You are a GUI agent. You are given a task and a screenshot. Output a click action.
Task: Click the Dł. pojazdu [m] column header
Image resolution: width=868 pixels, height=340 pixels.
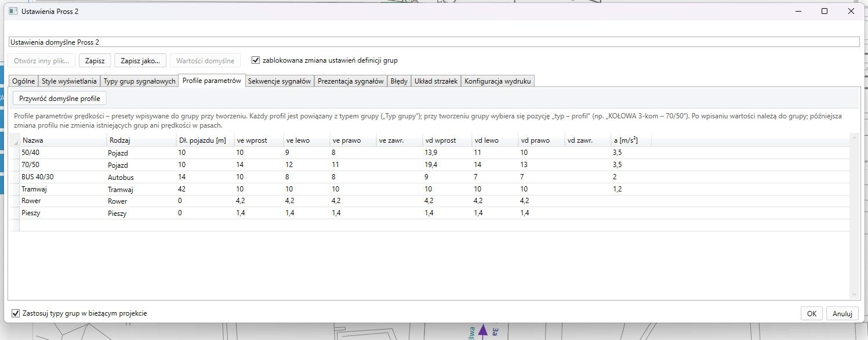click(205, 140)
